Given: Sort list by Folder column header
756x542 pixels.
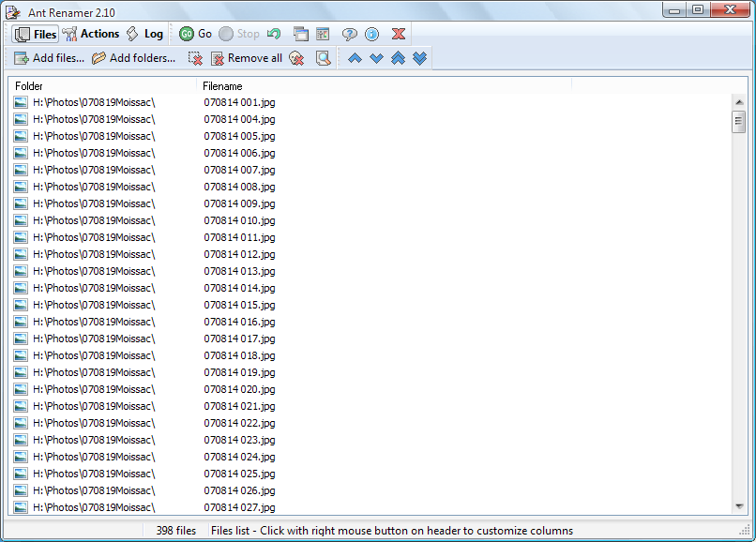Looking at the screenshot, I should pyautogui.click(x=102, y=86).
